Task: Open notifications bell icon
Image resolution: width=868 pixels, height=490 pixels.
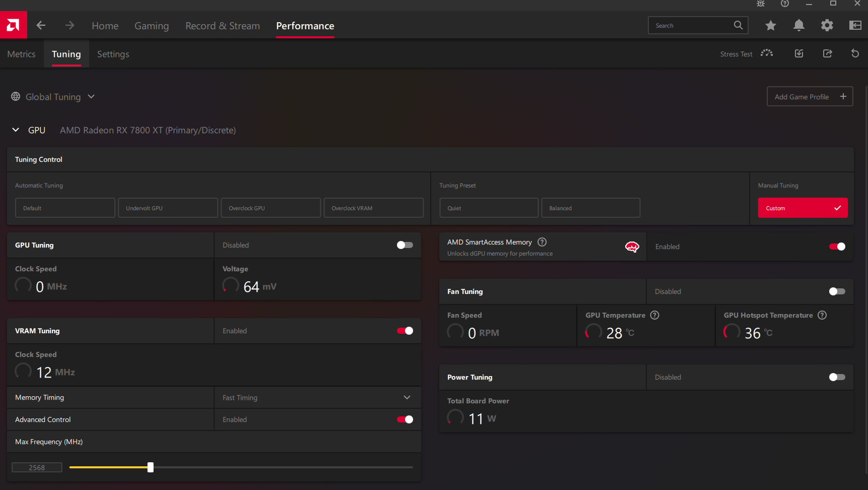Action: (798, 25)
